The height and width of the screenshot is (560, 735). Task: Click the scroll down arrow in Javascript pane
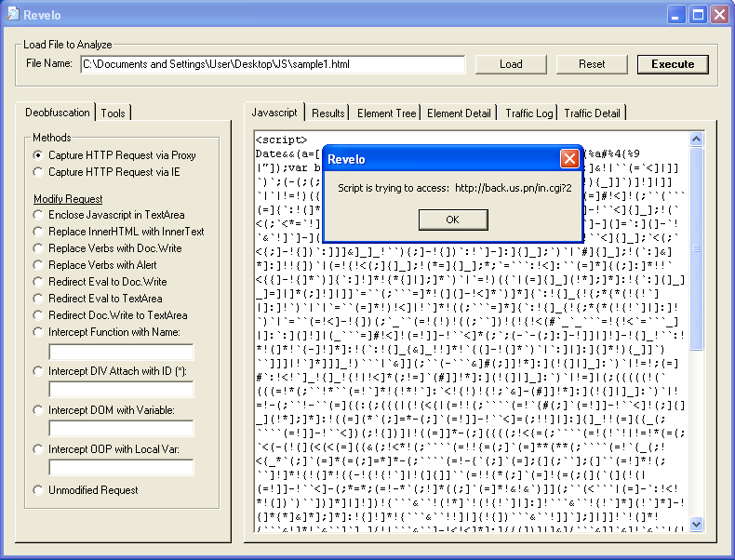[697, 525]
